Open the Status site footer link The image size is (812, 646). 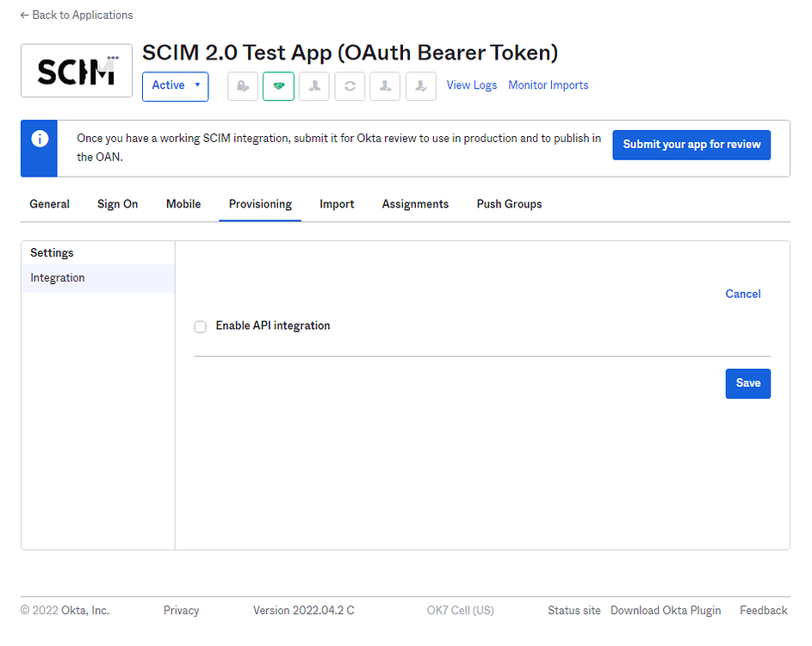pyautogui.click(x=573, y=610)
